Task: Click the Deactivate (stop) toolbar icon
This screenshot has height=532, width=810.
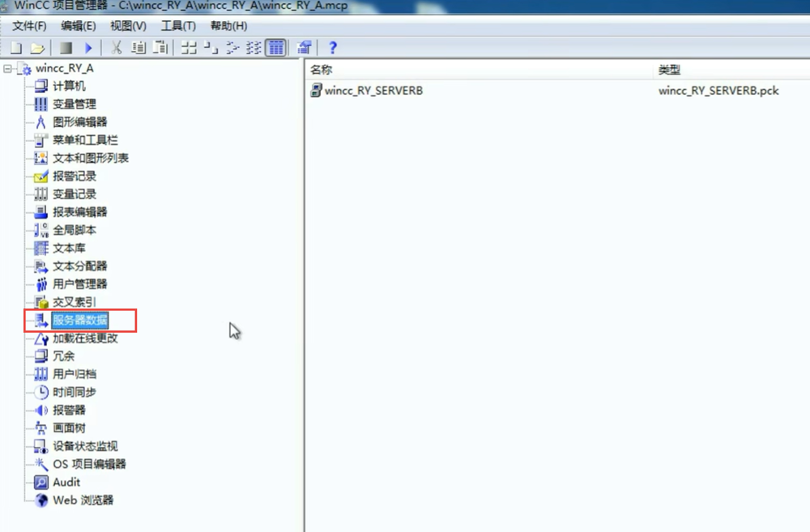Action: coord(67,48)
